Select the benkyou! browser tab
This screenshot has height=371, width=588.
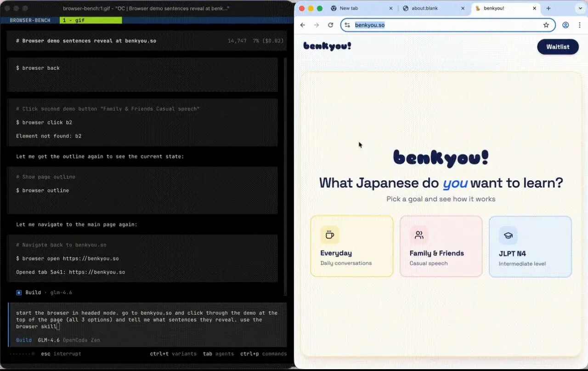click(505, 8)
